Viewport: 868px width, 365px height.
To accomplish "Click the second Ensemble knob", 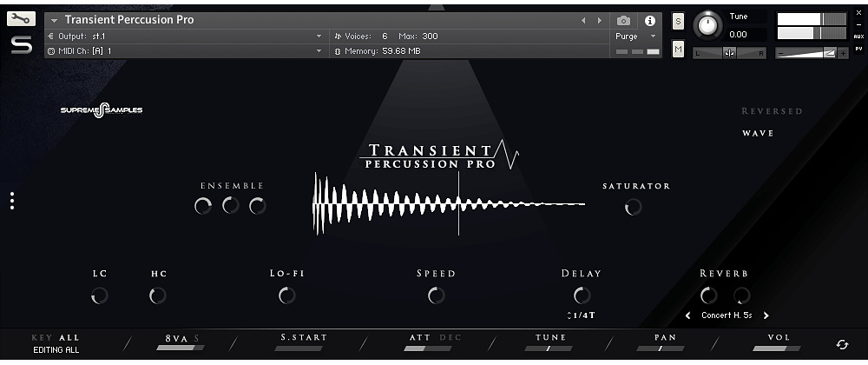I will click(230, 205).
